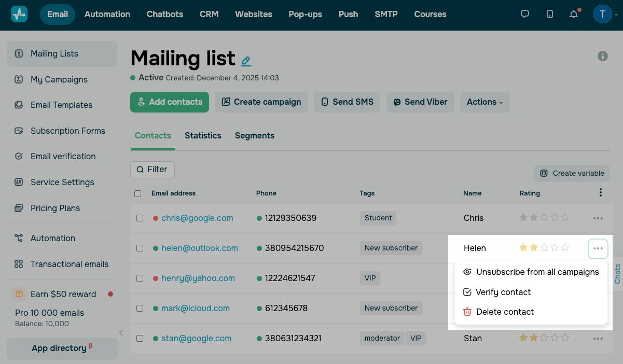This screenshot has width=623, height=364.
Task: Choose Delete contact from the menu
Action: pos(505,312)
